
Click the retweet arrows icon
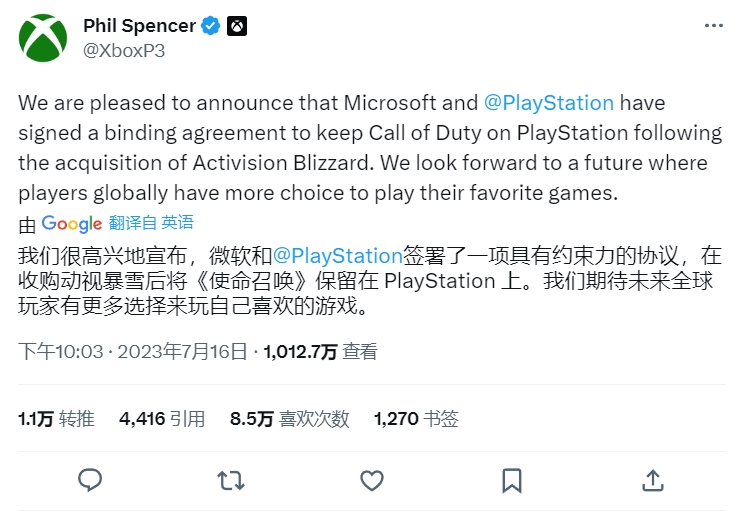pyautogui.click(x=231, y=480)
